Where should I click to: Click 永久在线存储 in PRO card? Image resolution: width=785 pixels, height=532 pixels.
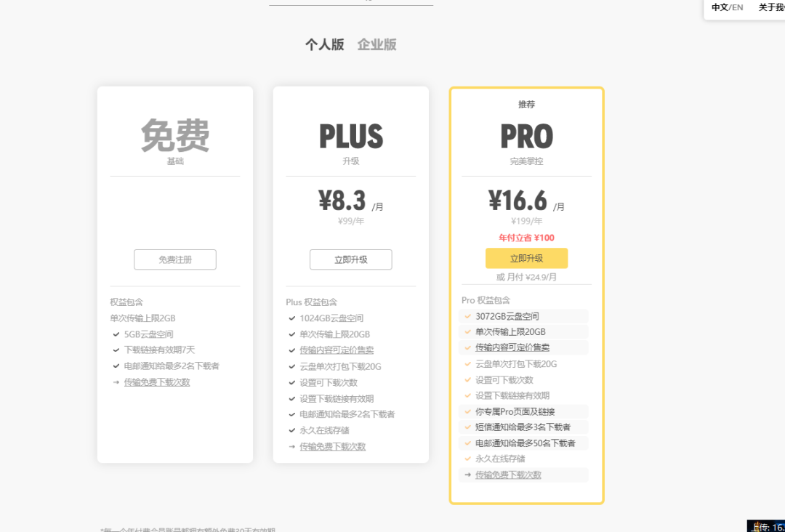(500, 459)
